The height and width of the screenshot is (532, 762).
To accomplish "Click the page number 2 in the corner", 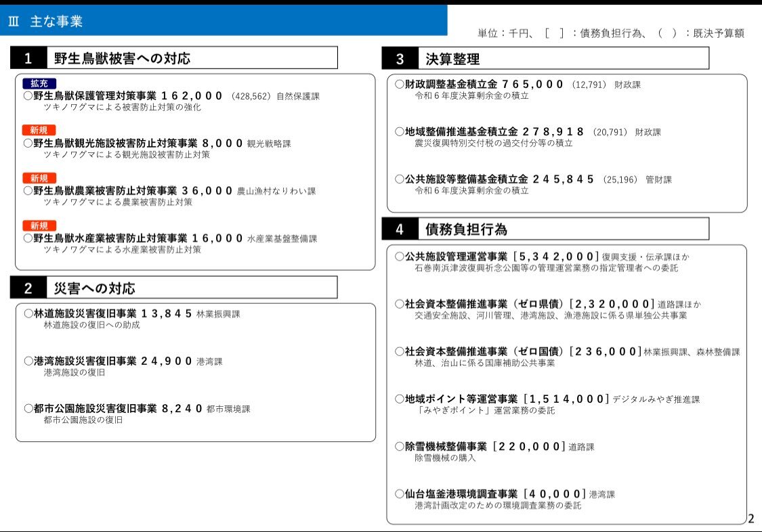I will 750,519.
